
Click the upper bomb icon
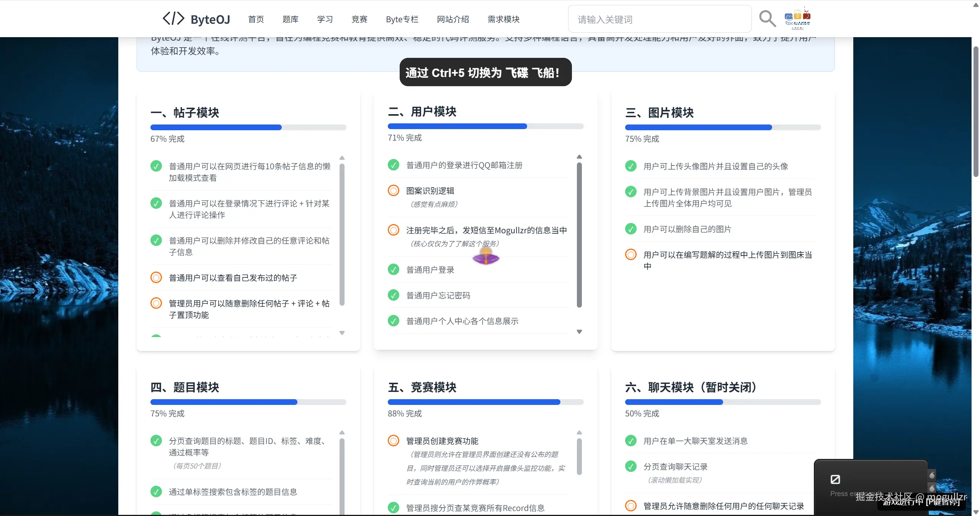tap(932, 475)
